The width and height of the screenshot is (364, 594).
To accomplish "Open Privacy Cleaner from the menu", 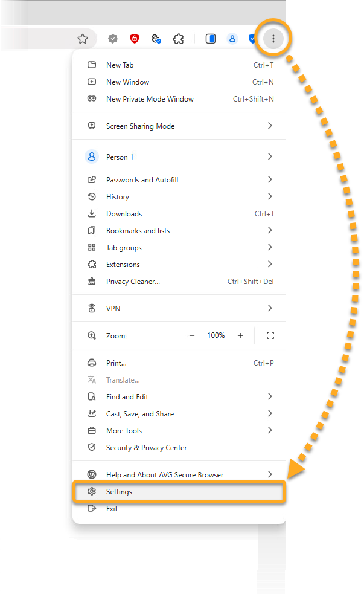I will click(x=133, y=282).
